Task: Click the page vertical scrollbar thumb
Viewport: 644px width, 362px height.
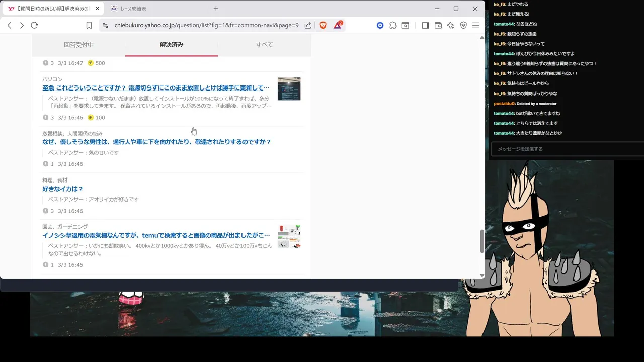Action: [482, 241]
